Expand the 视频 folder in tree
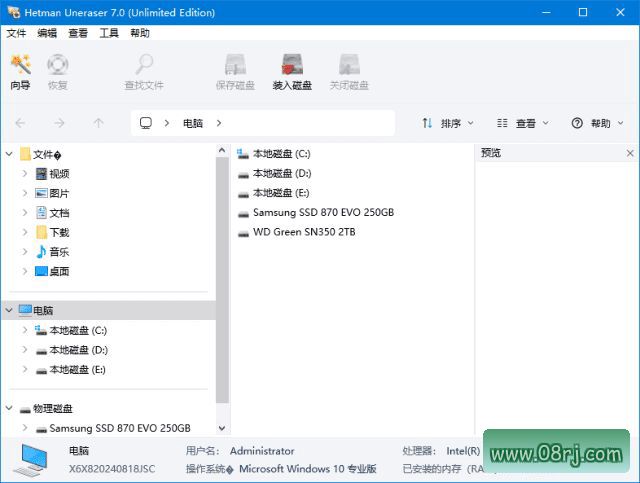The width and height of the screenshot is (640, 483). [x=25, y=174]
